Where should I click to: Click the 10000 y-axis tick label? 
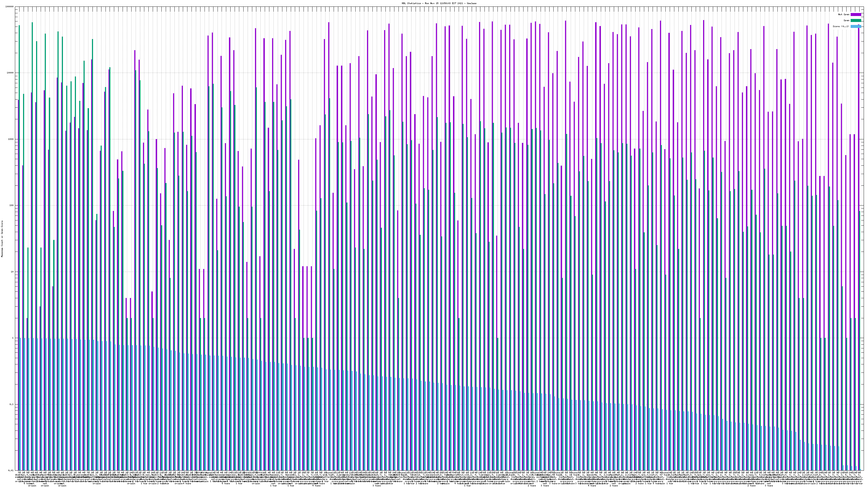pos(11,73)
